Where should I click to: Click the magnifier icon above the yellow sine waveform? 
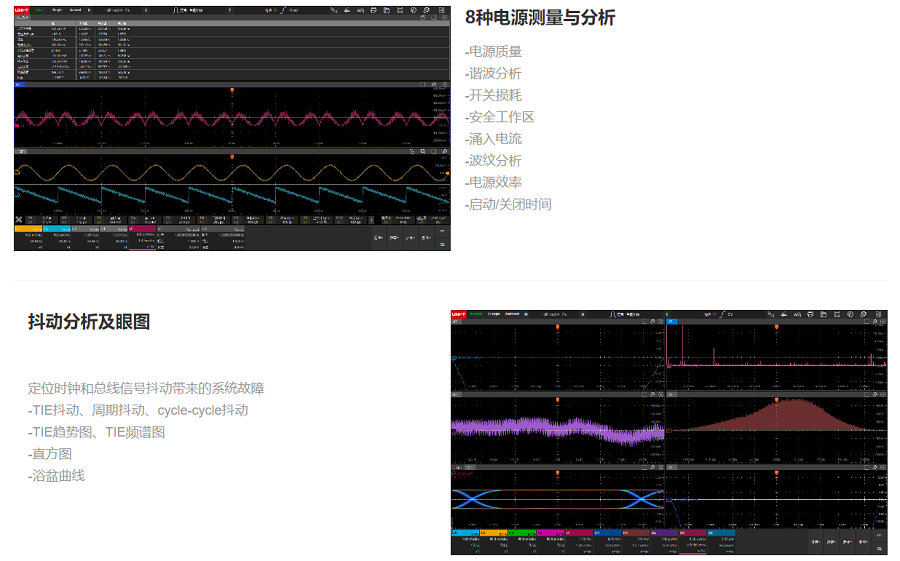pos(423,151)
